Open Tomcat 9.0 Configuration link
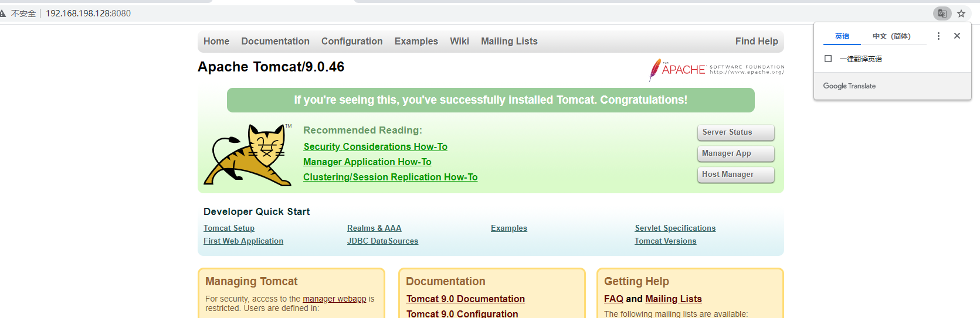Viewport: 980px width, 318px height. [x=462, y=314]
